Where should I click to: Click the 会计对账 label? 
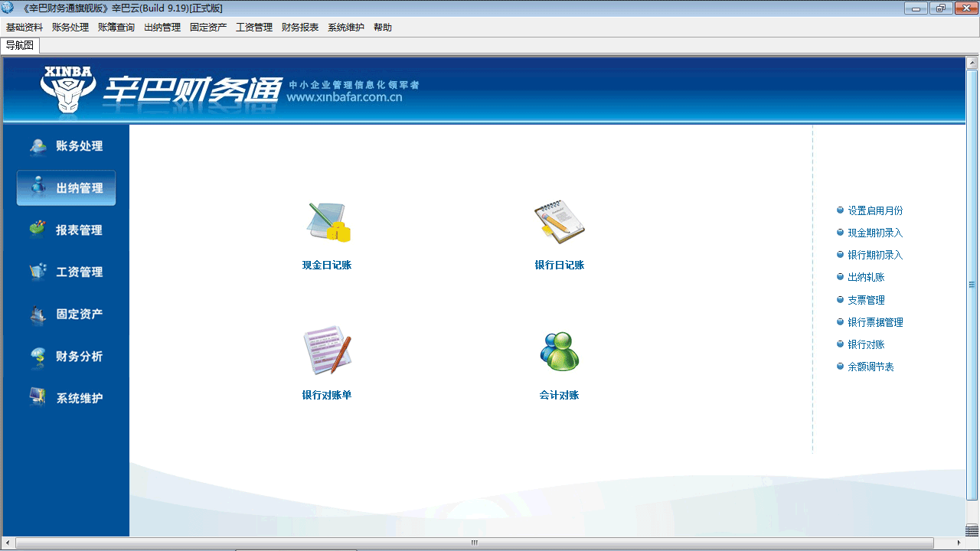point(559,396)
